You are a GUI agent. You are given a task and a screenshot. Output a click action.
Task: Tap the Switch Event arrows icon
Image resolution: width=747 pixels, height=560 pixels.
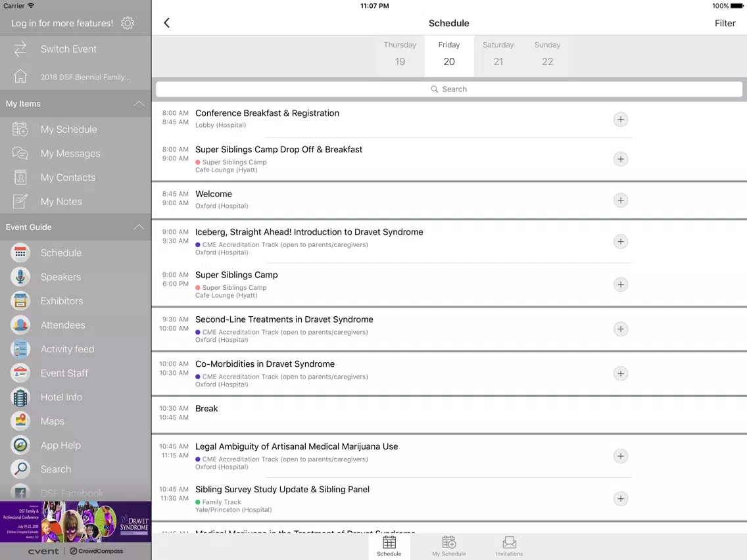[20, 49]
